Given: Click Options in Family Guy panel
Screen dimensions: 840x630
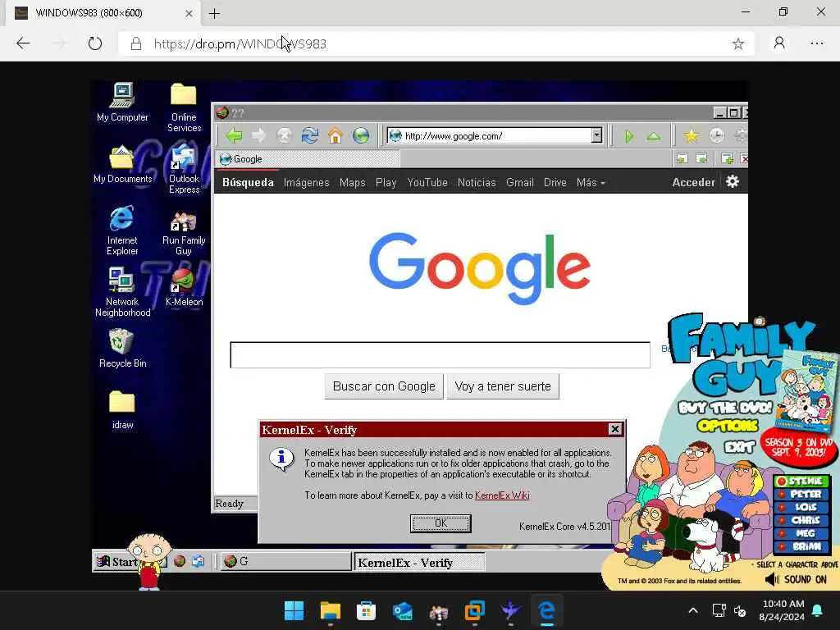Looking at the screenshot, I should coord(728,427).
